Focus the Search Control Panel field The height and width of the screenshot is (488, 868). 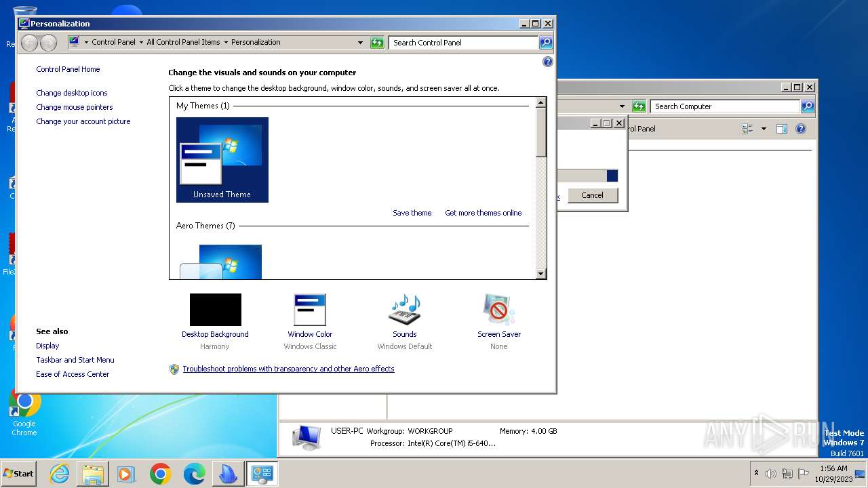tap(464, 42)
